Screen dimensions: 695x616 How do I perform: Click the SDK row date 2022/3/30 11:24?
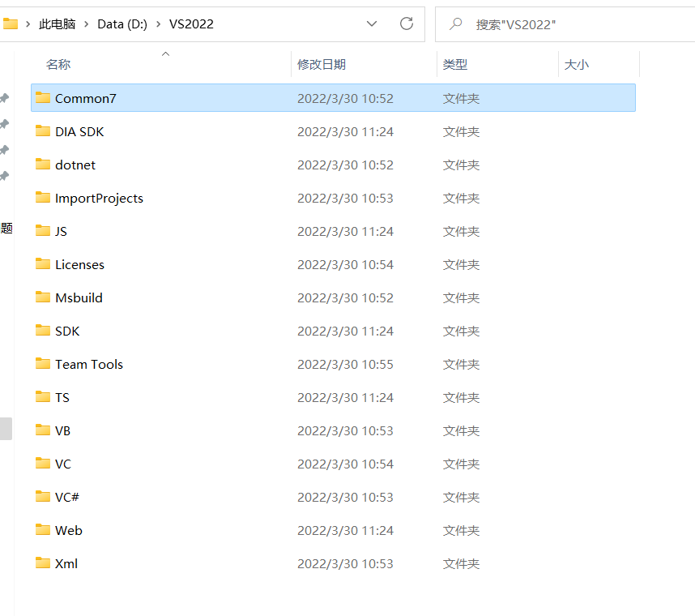(x=345, y=332)
